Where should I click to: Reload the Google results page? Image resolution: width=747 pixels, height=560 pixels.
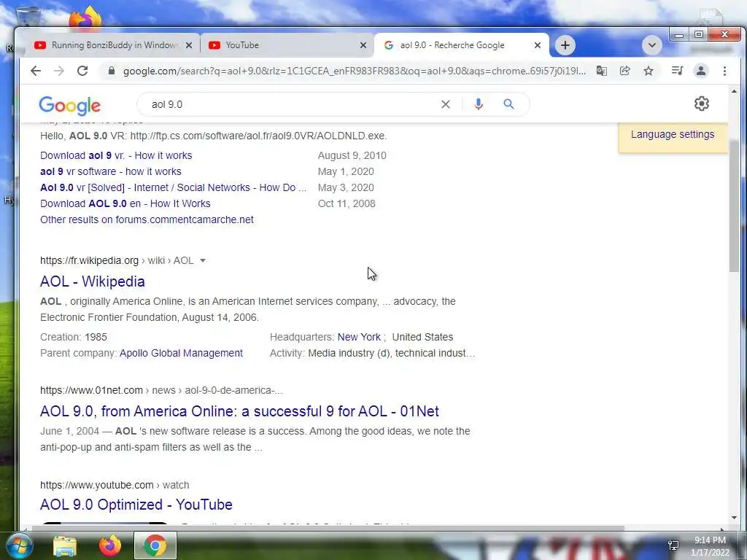(x=82, y=71)
